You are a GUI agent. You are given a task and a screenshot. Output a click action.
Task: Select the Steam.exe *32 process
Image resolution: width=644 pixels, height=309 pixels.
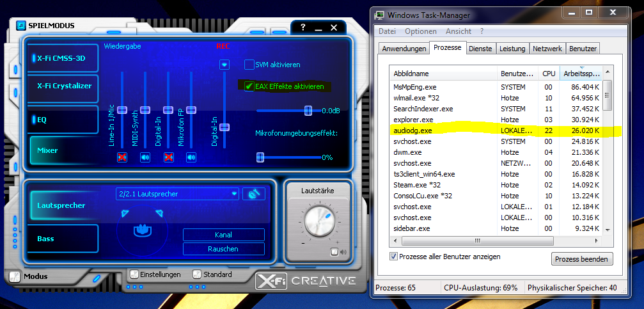(497, 185)
